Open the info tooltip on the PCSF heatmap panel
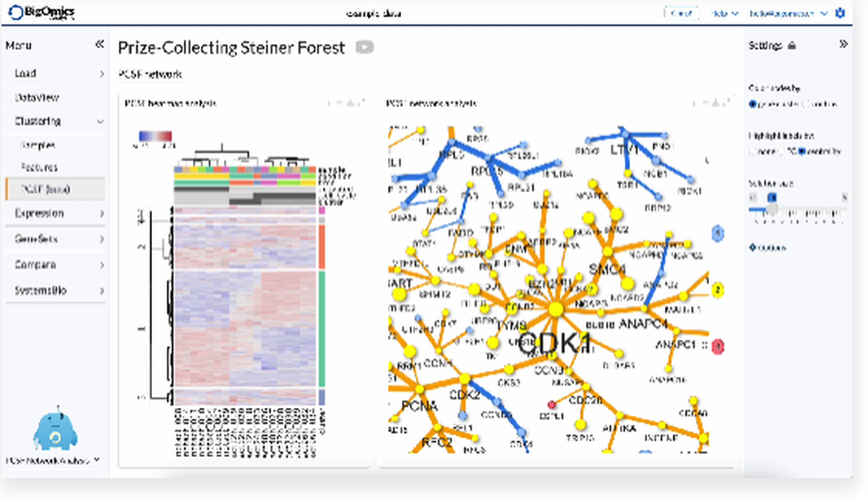 (x=329, y=102)
